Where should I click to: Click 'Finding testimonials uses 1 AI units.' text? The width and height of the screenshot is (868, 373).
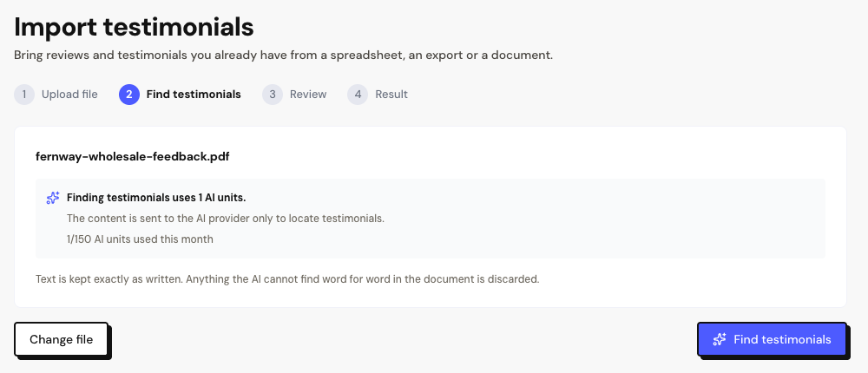(156, 198)
